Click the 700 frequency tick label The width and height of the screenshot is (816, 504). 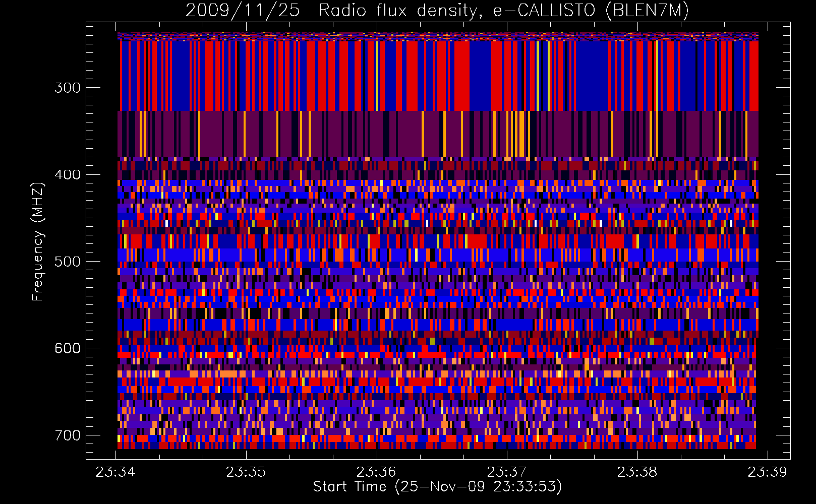coord(68,435)
